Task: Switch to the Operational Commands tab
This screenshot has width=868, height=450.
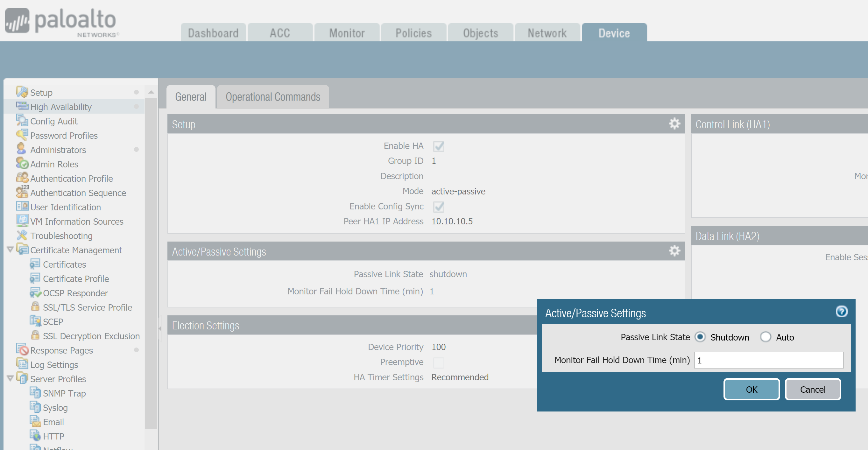Action: 273,97
